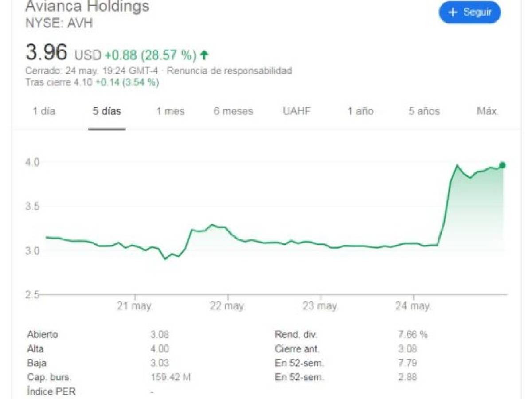Click the "Baja" row label
532x399 pixels.
tap(36, 363)
